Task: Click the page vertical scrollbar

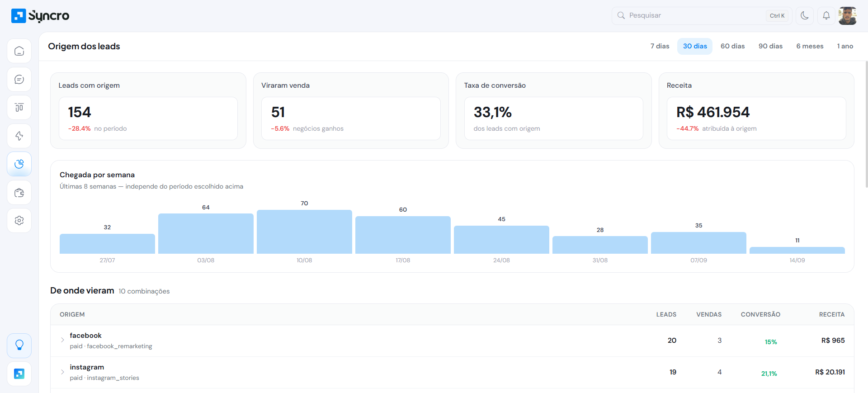Action: coord(866,124)
